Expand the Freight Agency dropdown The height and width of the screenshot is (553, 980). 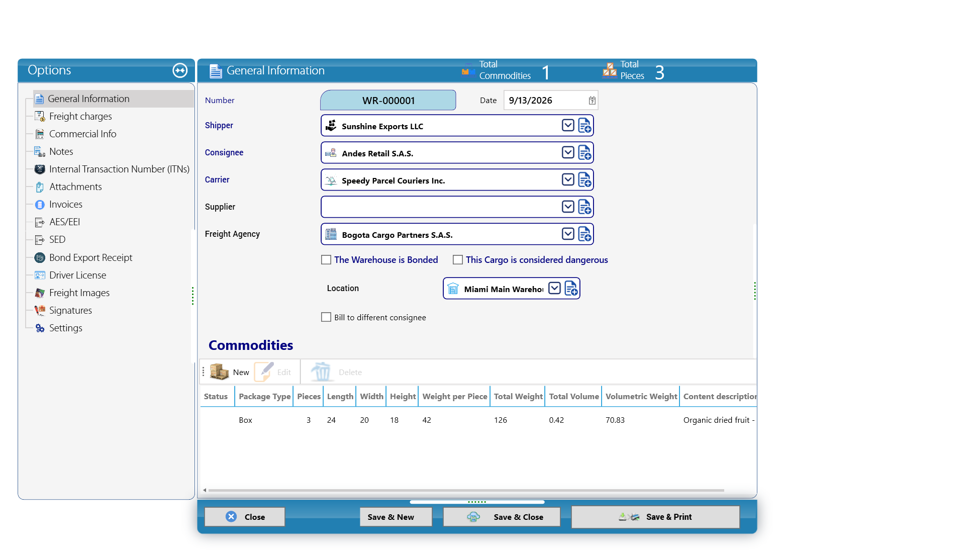568,234
